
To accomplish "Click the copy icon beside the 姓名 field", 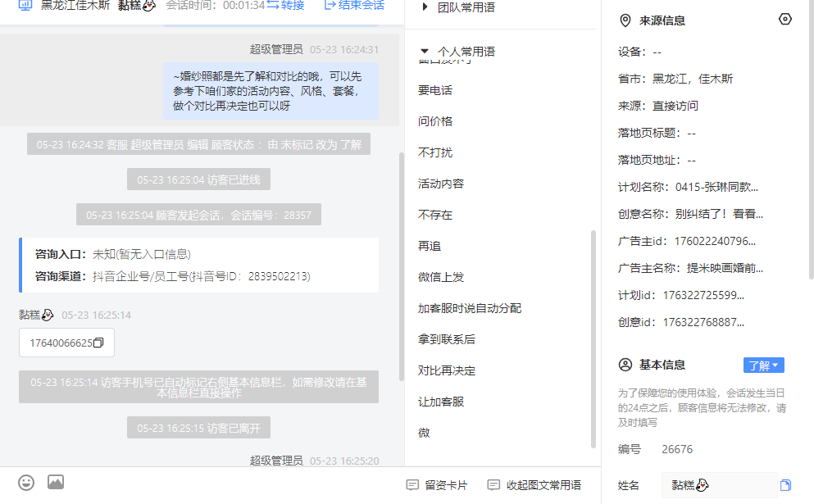I will (785, 485).
